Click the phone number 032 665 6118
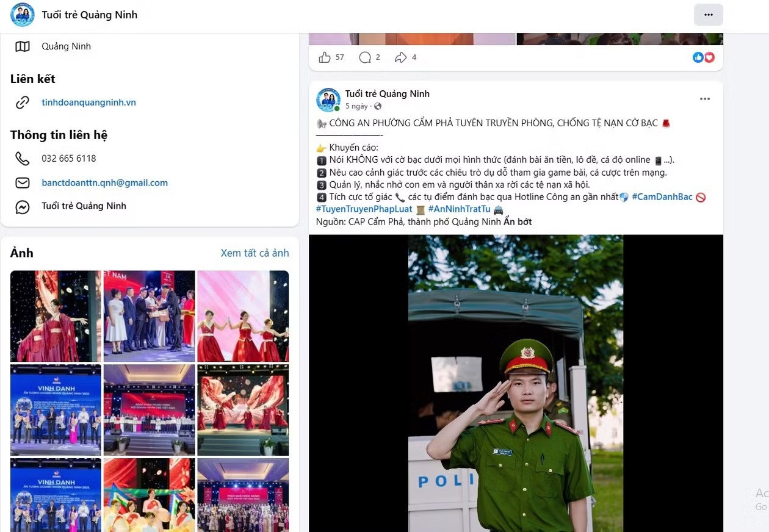This screenshot has height=532, width=769. point(69,159)
